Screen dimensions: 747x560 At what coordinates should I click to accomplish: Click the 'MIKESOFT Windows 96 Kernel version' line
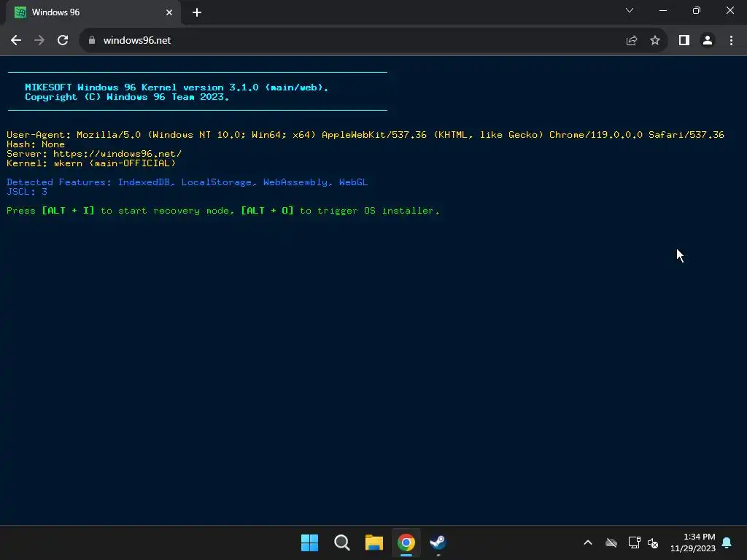(177, 87)
